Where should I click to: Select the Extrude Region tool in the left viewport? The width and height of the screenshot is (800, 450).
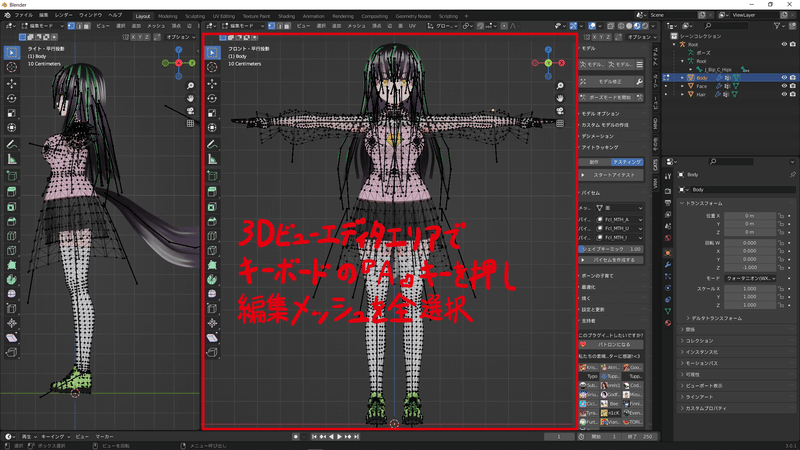click(x=12, y=191)
